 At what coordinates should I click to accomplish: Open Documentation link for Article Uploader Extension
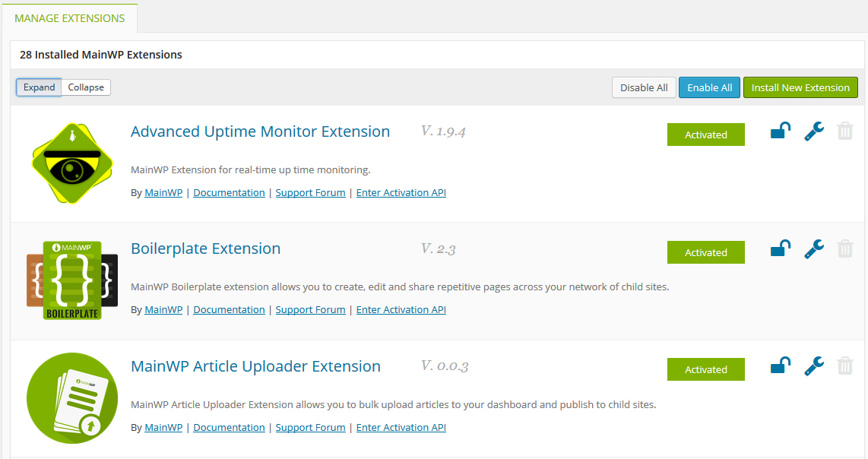point(230,427)
